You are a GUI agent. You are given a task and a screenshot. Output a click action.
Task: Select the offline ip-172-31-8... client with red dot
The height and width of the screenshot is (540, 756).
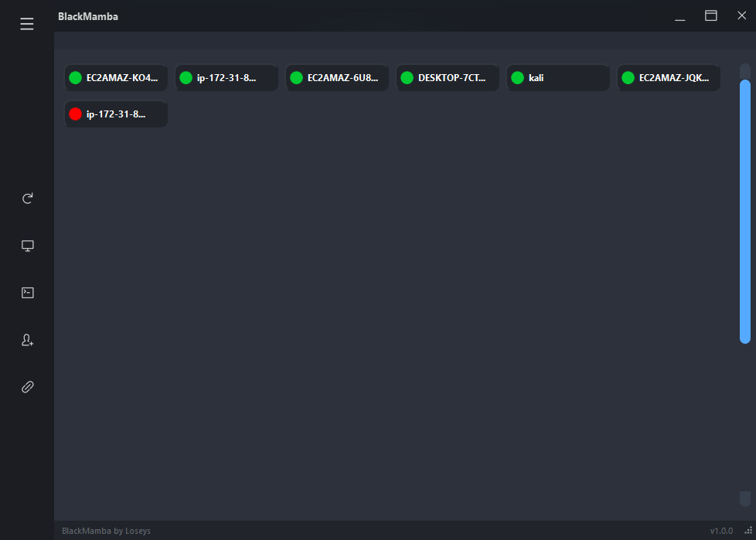(x=116, y=114)
